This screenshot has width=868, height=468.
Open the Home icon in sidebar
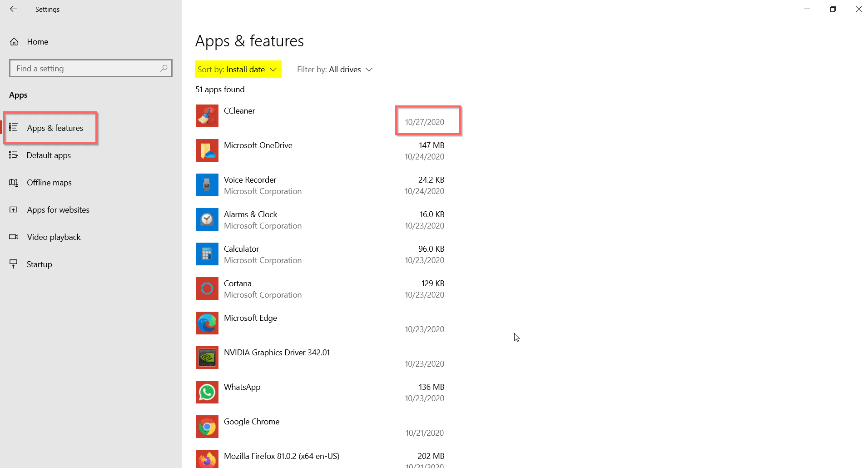pos(14,42)
